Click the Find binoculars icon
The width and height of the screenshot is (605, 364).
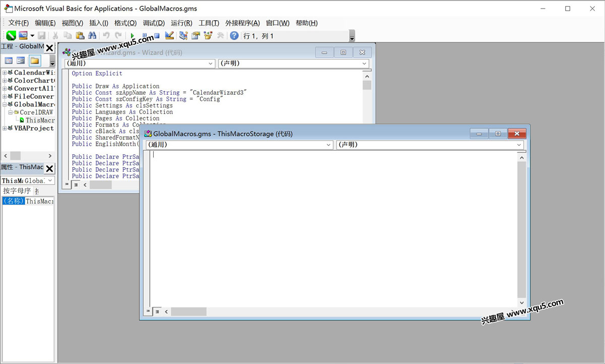[x=92, y=36]
